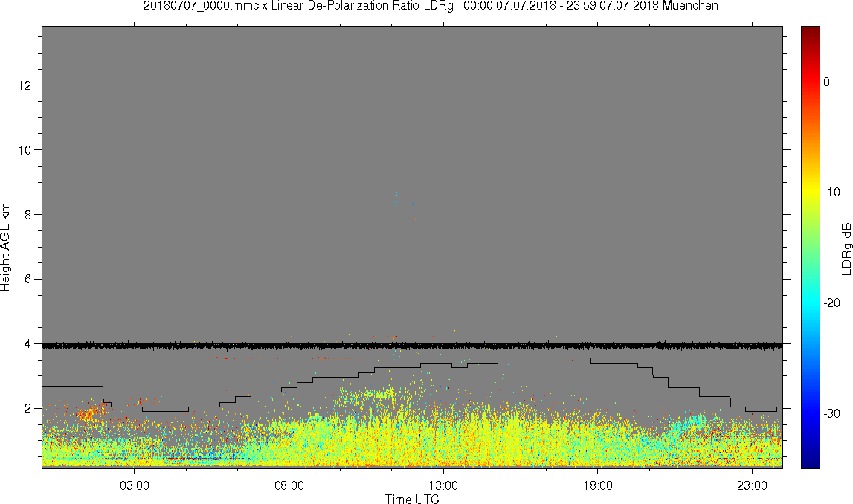Click the dark red top of the colorbar
The width and height of the screenshot is (853, 504).
[810, 31]
